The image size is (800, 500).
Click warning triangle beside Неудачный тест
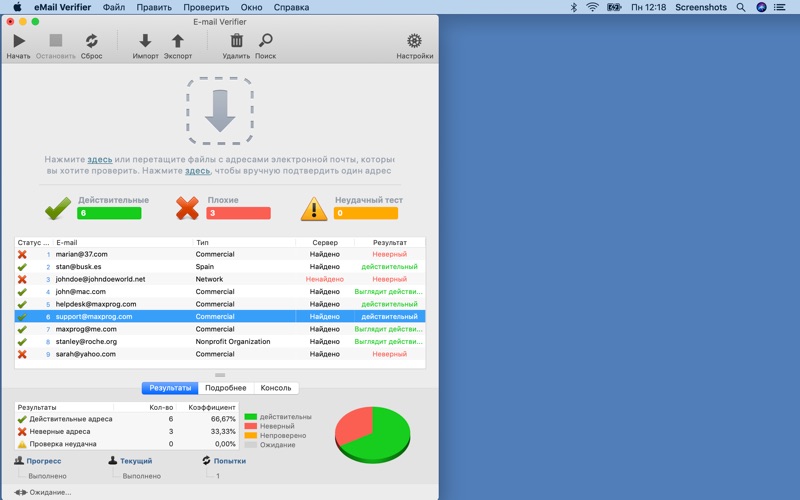[x=314, y=209]
